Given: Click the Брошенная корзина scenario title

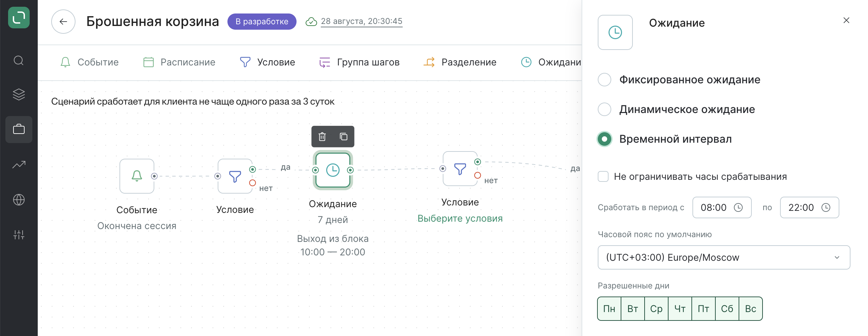Looking at the screenshot, I should 153,22.
